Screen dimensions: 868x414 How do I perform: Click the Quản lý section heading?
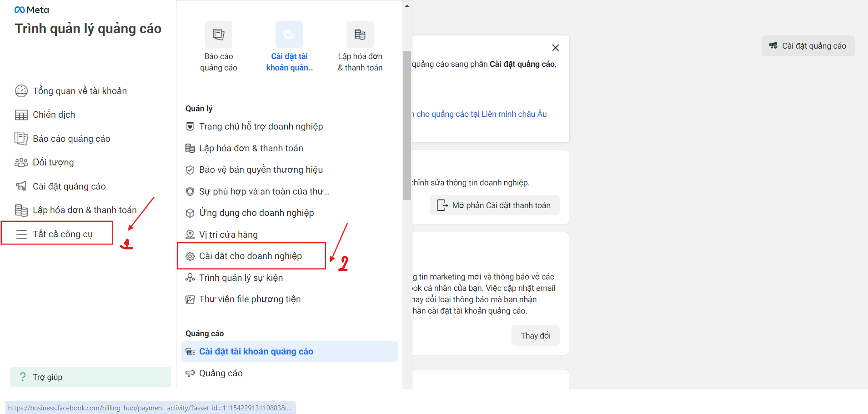tap(199, 109)
